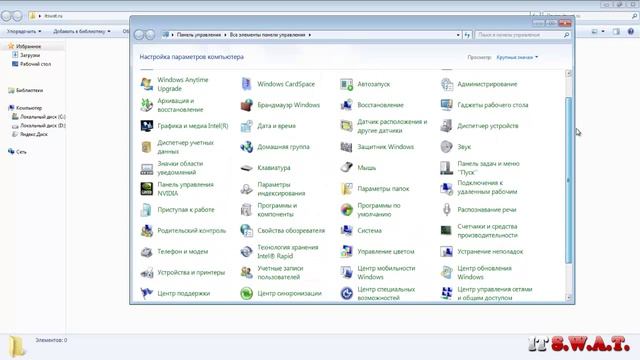
Task: Click Все элементы панели управления breadcrumb
Action: click(267, 35)
